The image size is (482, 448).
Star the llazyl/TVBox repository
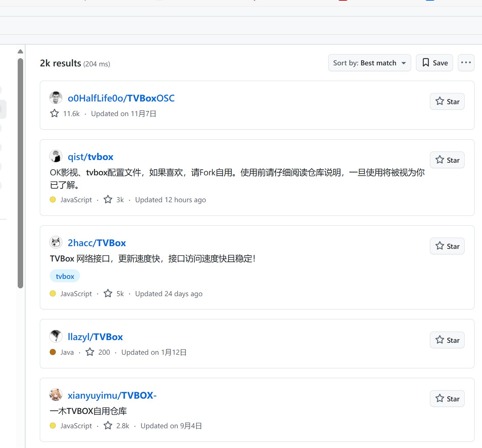pos(447,340)
